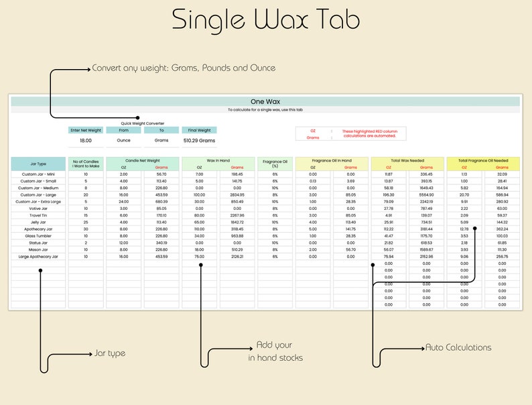The image size is (532, 405).
Task: Select net weight 170.10 grams cell
Action: tap(161, 215)
